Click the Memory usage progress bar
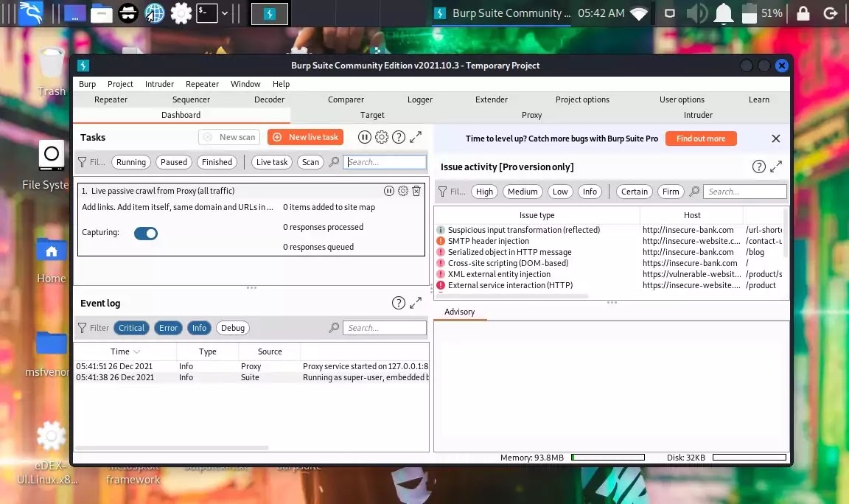849x504 pixels. (x=607, y=458)
